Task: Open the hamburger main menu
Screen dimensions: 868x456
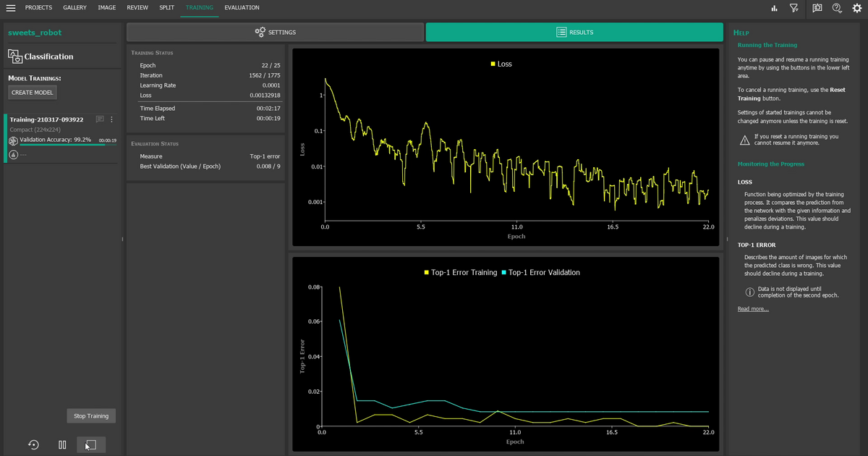Action: [11, 8]
